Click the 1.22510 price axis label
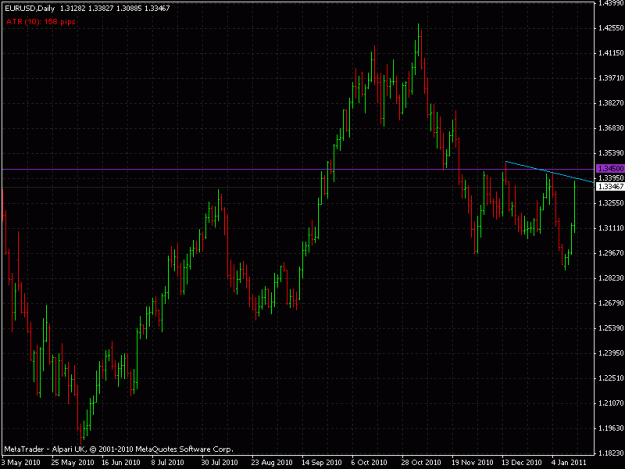 coord(611,379)
